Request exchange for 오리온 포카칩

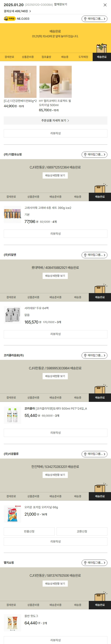[x=82, y=531]
